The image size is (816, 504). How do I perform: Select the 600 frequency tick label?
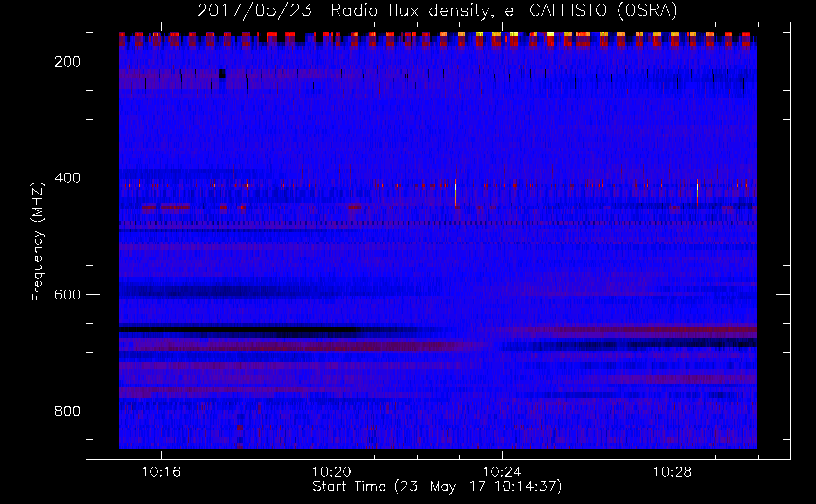[x=68, y=295]
